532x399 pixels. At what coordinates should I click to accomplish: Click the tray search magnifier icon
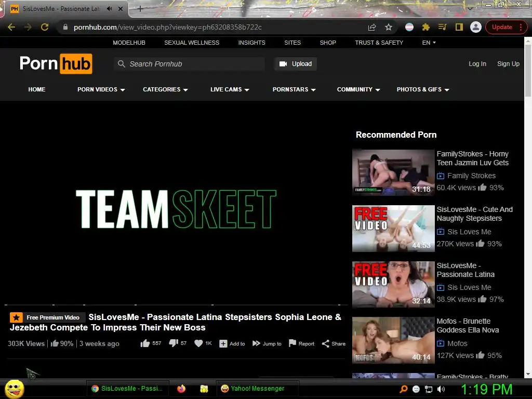coord(403,389)
